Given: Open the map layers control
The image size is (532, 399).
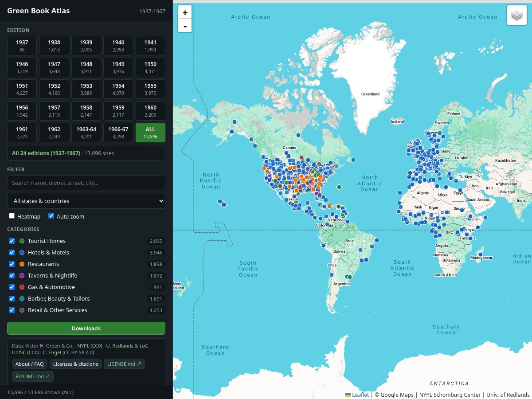Looking at the screenshot, I should coord(517,16).
